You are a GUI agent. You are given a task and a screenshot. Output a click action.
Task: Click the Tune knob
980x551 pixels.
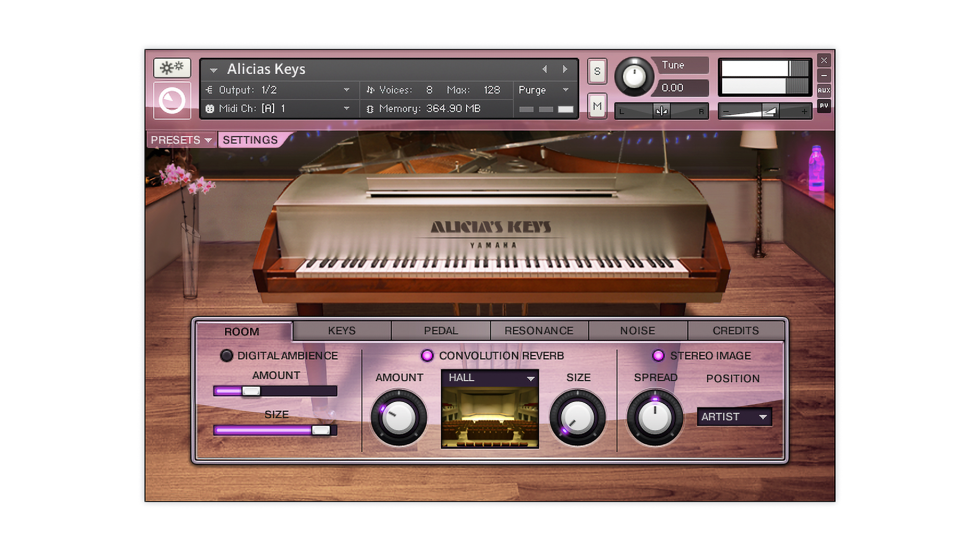(634, 77)
